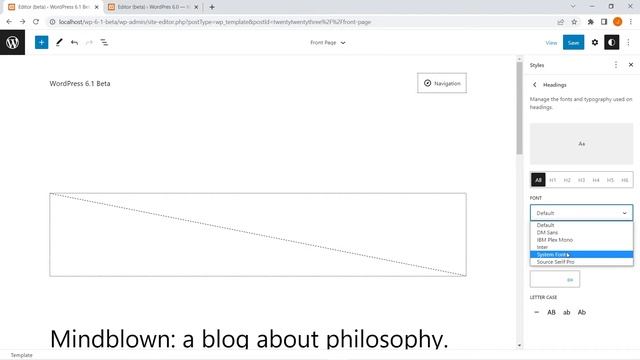640x360 pixels.
Task: Toggle the Styles half-circle icon
Action: point(611,42)
